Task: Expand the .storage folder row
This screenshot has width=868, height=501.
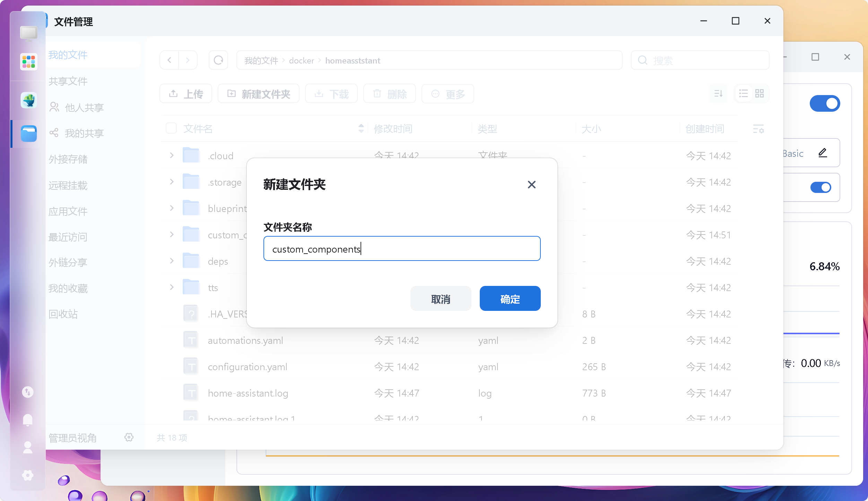Action: (x=172, y=182)
